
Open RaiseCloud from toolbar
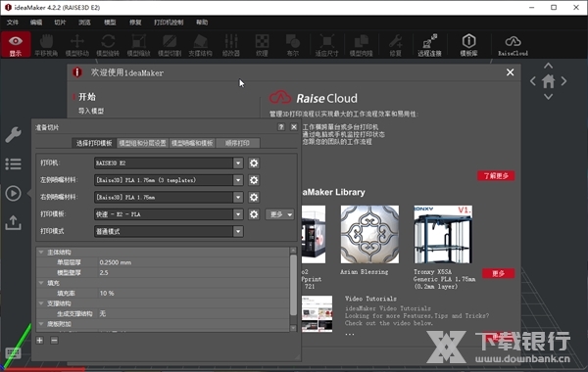(x=513, y=45)
